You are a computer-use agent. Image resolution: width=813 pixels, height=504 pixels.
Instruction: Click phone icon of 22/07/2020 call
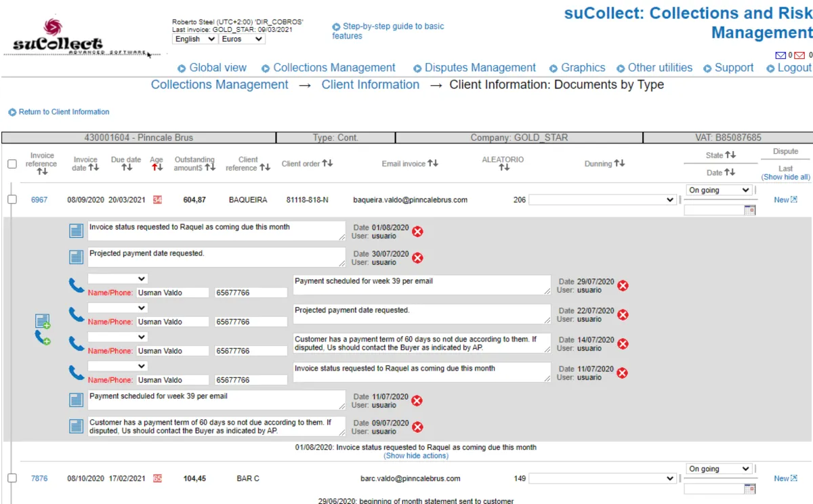click(x=77, y=314)
